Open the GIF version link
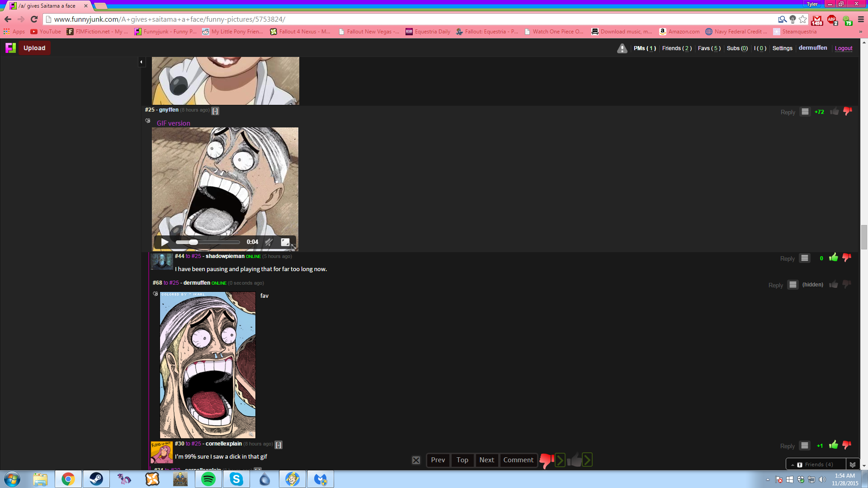Image resolution: width=868 pixels, height=488 pixels. (x=173, y=123)
